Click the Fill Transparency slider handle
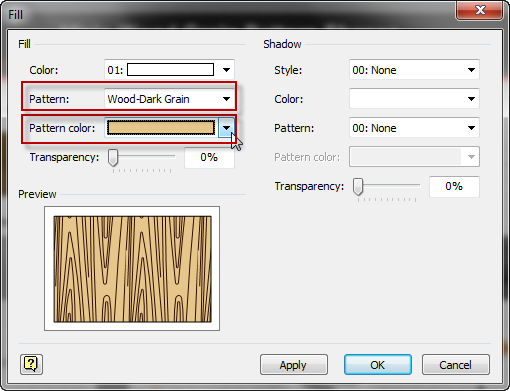This screenshot has width=510, height=391. pyautogui.click(x=113, y=157)
